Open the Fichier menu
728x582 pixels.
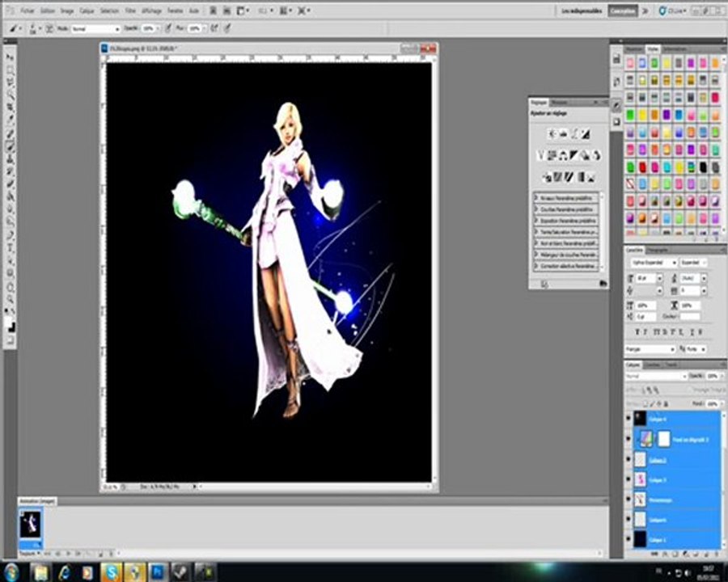pos(28,11)
